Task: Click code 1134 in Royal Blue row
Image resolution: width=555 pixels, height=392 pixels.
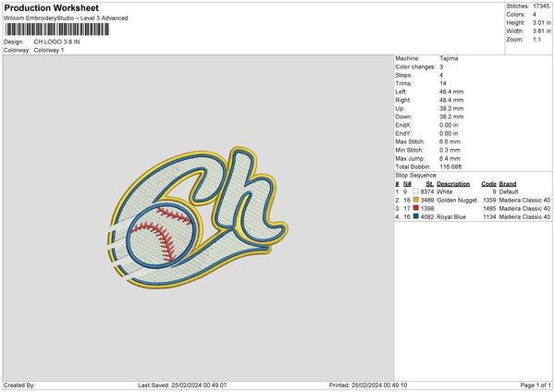Action: coord(489,217)
